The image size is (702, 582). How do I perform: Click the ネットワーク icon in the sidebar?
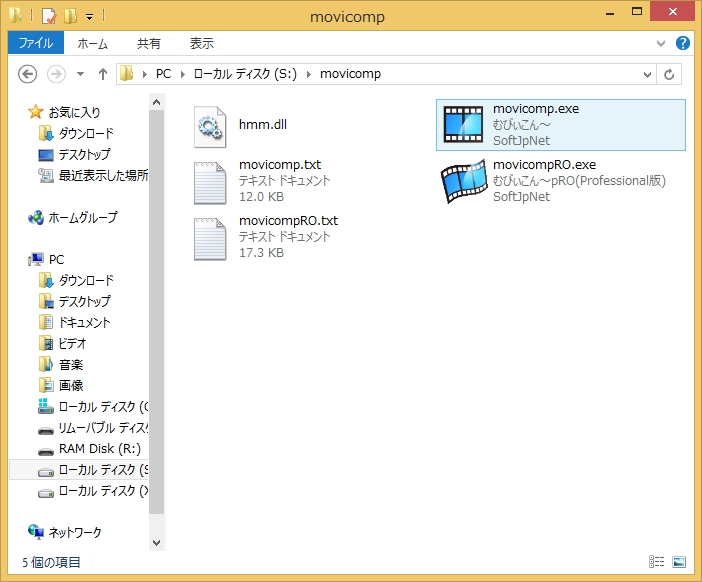tap(36, 532)
